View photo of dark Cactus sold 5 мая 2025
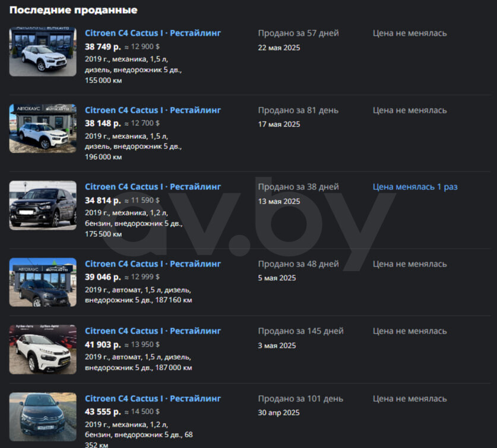This screenshot has width=497, height=448. [43, 282]
